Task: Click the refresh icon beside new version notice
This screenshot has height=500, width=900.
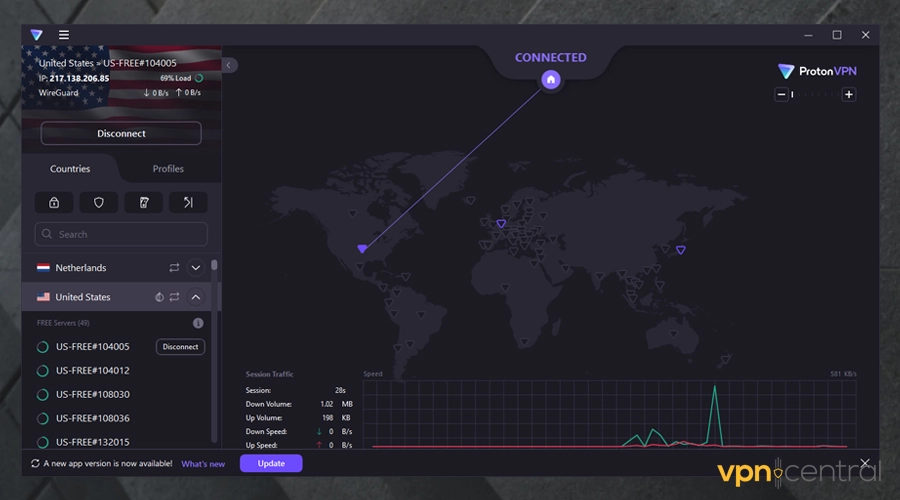Action: (x=35, y=463)
